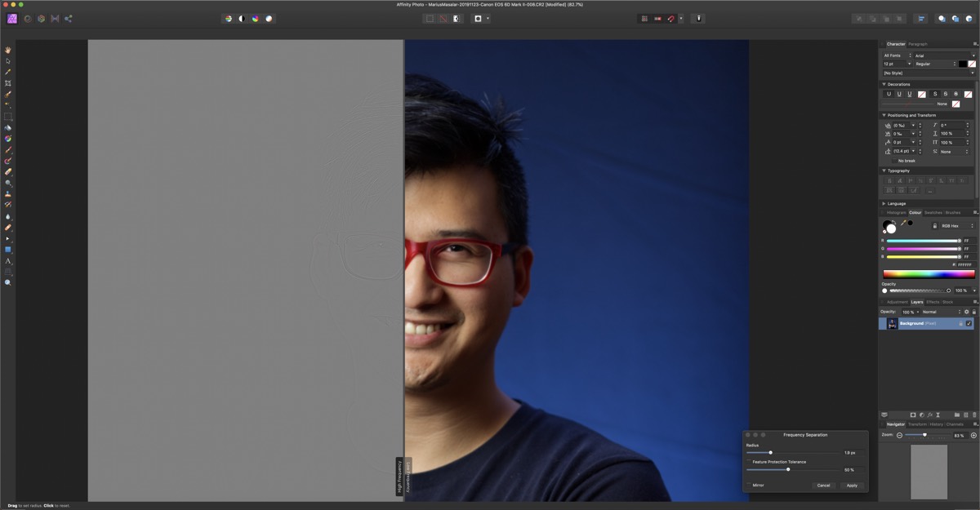Tick the No break checkbox
This screenshot has height=510, width=980.
893,161
